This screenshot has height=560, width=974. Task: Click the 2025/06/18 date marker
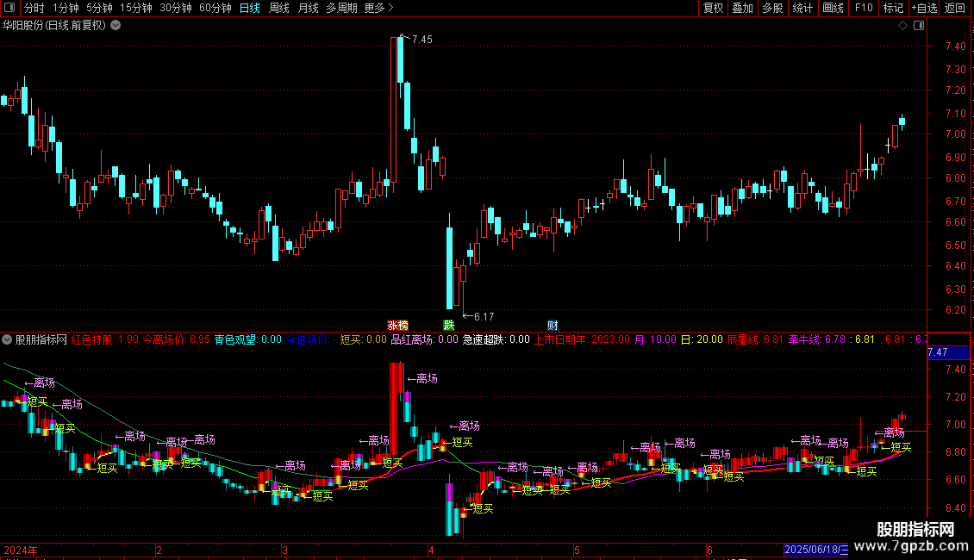click(815, 550)
